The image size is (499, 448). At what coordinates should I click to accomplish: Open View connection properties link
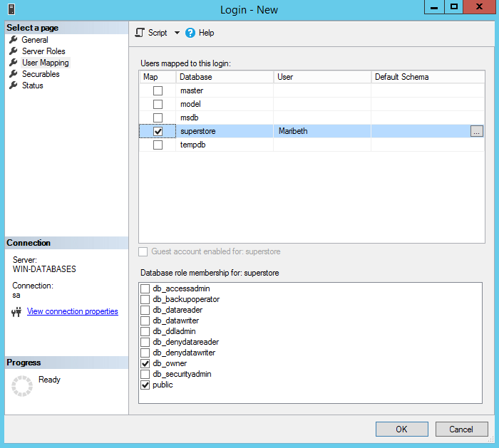click(72, 311)
